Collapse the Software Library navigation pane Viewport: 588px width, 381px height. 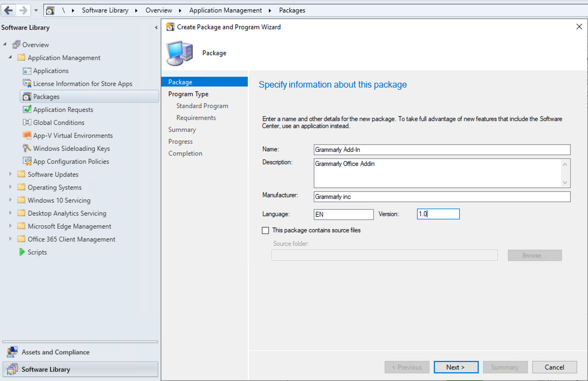(x=156, y=28)
